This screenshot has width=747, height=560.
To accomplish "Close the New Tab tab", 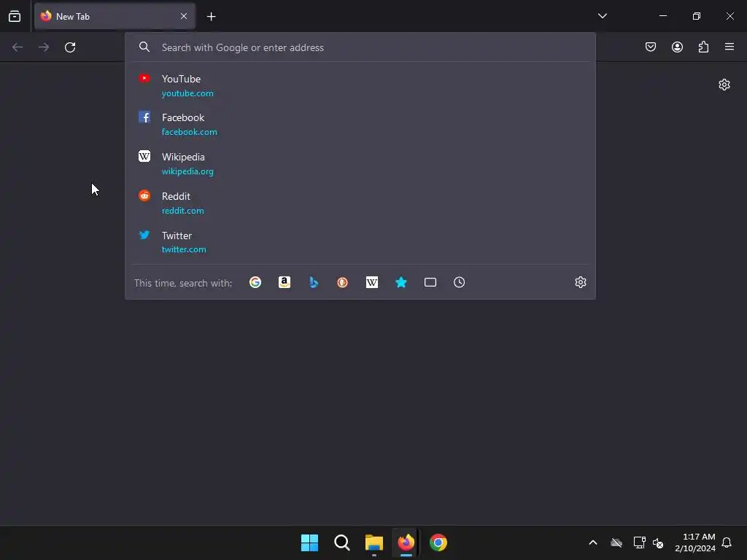I will click(x=184, y=16).
